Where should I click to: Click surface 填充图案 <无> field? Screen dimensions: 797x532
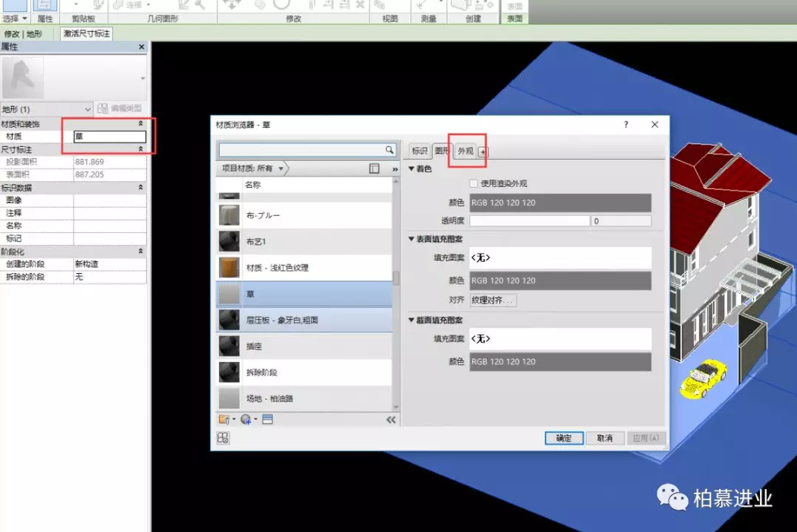[560, 257]
